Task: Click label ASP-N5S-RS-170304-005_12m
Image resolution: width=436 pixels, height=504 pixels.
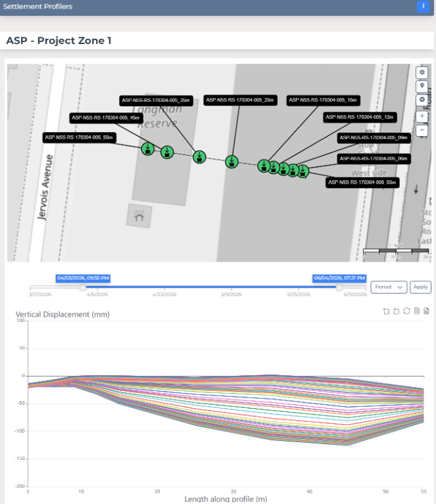Action: pyautogui.click(x=360, y=118)
